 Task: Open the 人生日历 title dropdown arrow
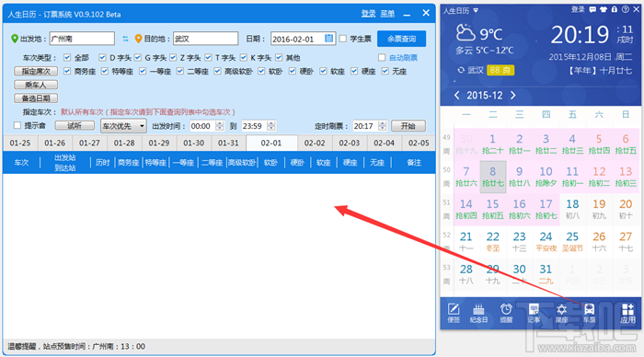click(x=476, y=10)
